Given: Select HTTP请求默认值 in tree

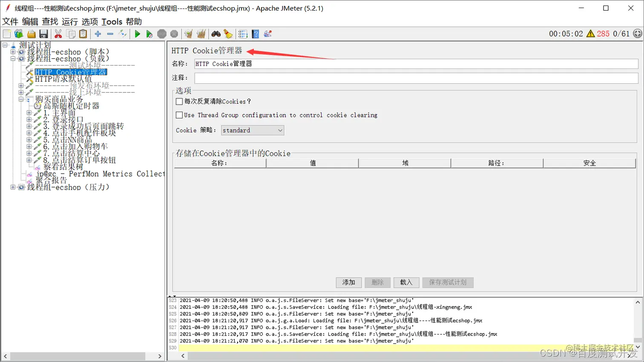Looking at the screenshot, I should [x=63, y=79].
